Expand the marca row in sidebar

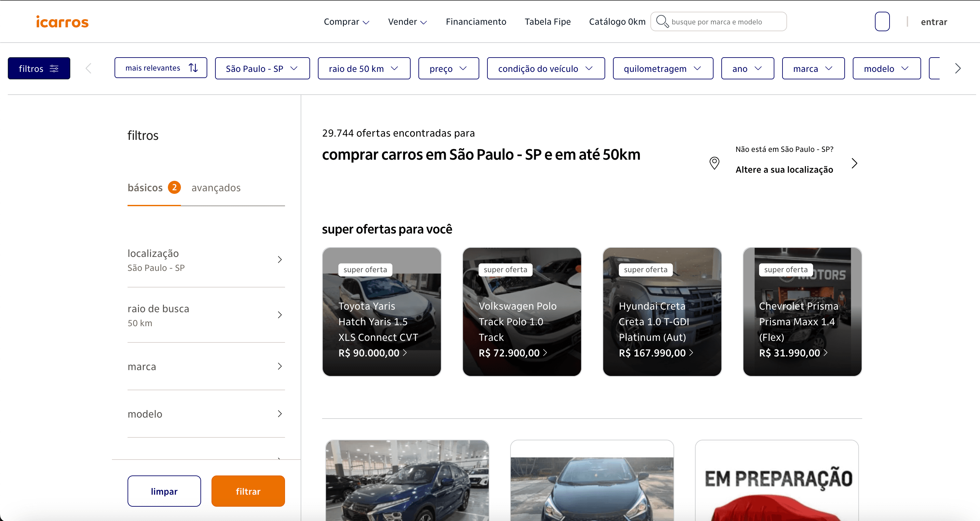pyautogui.click(x=206, y=367)
